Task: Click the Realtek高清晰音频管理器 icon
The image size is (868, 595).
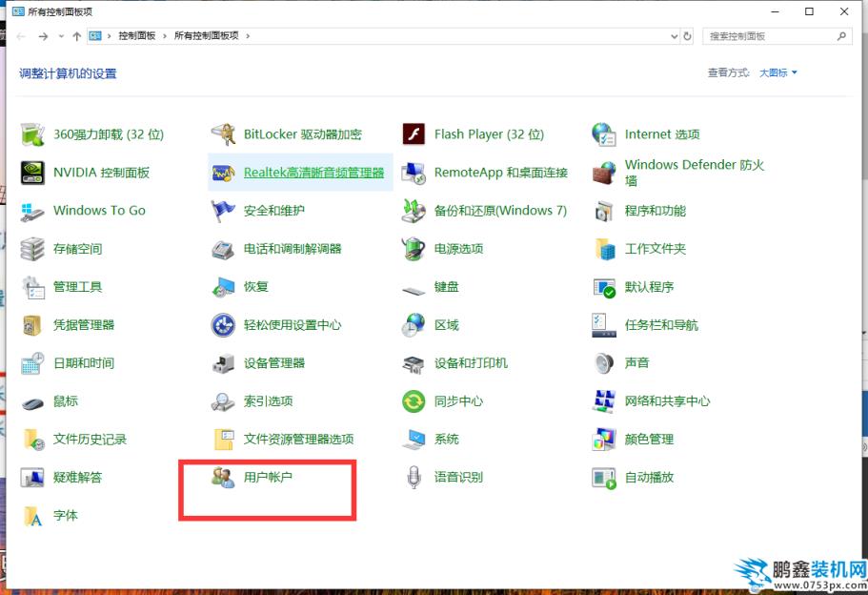Action: coord(224,173)
